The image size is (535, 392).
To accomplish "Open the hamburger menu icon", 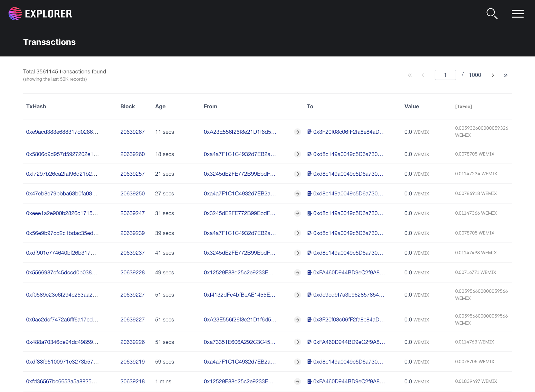I will pyautogui.click(x=517, y=13).
